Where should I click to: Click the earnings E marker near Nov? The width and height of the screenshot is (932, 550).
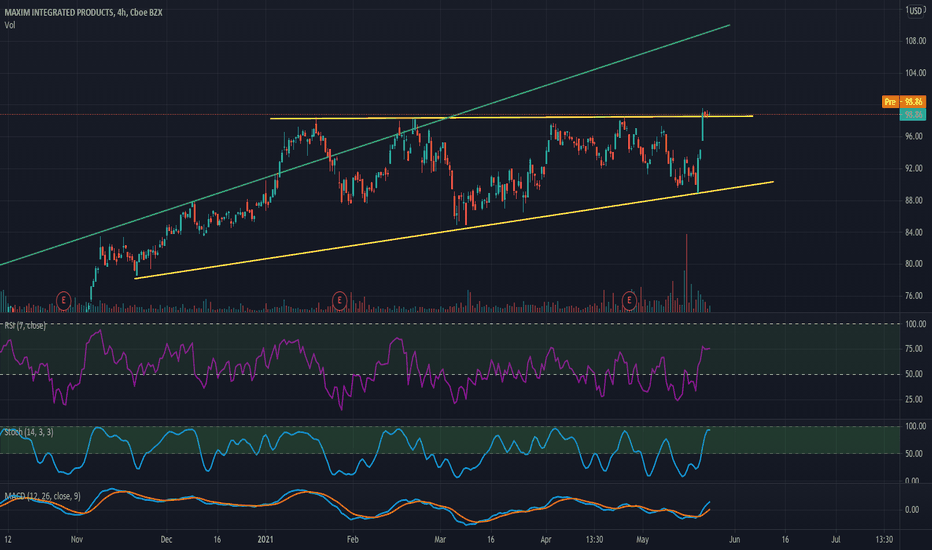tap(64, 300)
